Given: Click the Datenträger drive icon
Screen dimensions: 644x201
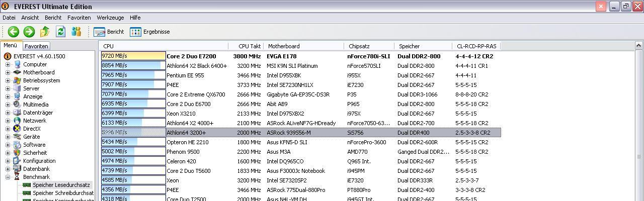Looking at the screenshot, I should pyautogui.click(x=18, y=113).
